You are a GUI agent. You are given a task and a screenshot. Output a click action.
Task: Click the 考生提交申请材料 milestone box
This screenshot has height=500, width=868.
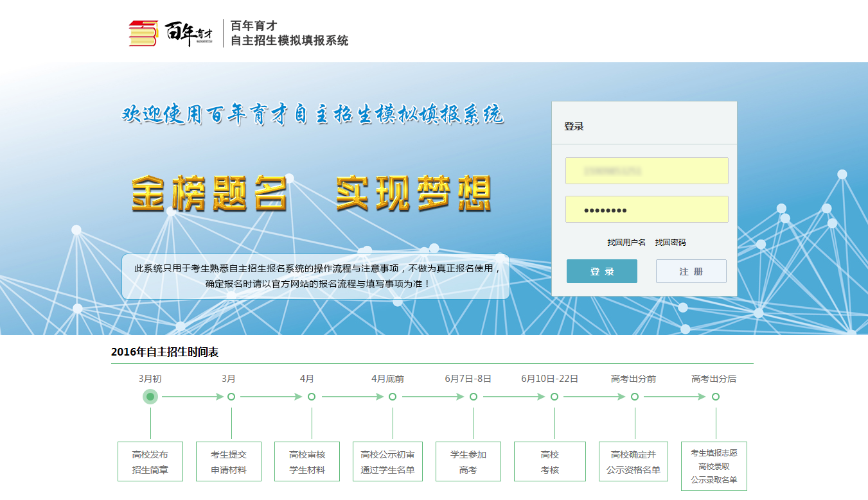pos(229,461)
